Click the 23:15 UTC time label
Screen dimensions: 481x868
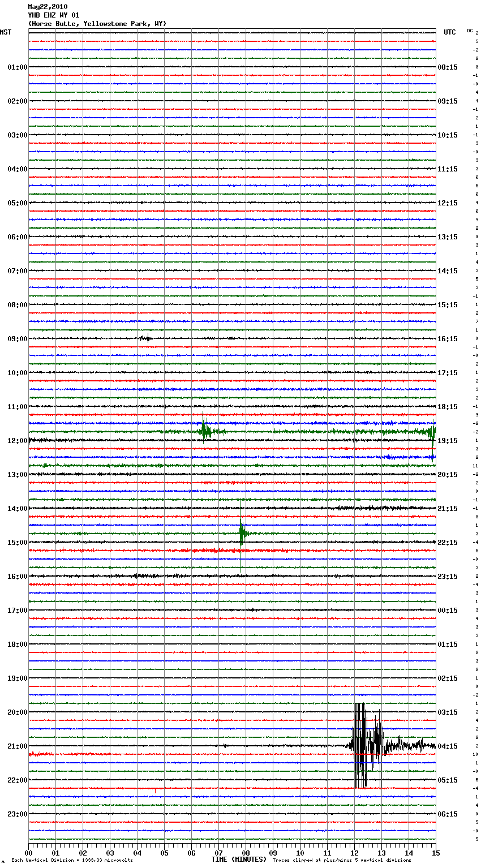pos(448,577)
